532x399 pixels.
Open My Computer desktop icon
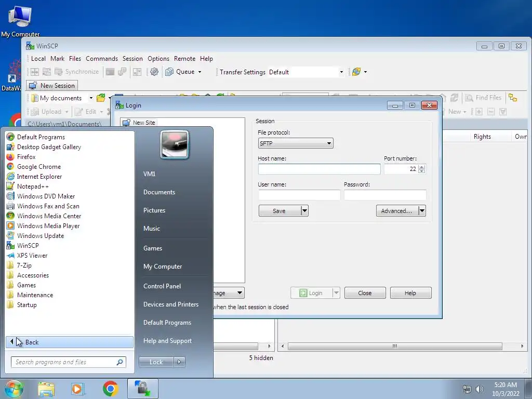tap(20, 21)
